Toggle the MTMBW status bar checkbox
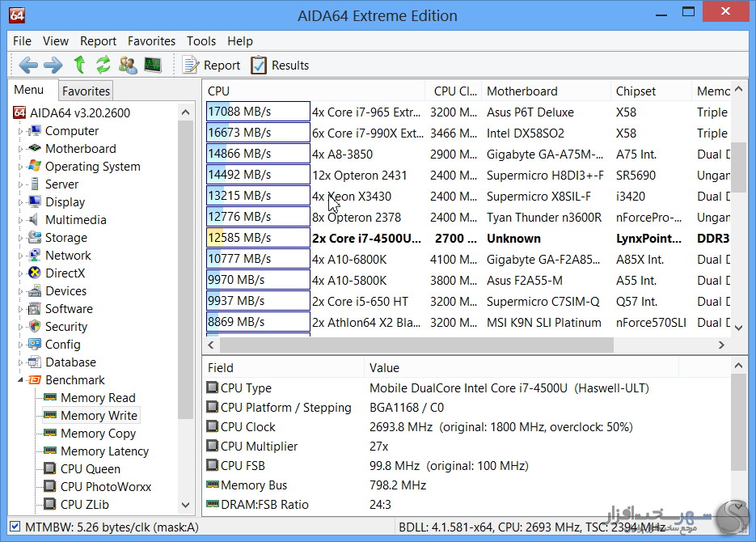756x542 pixels. 15,527
